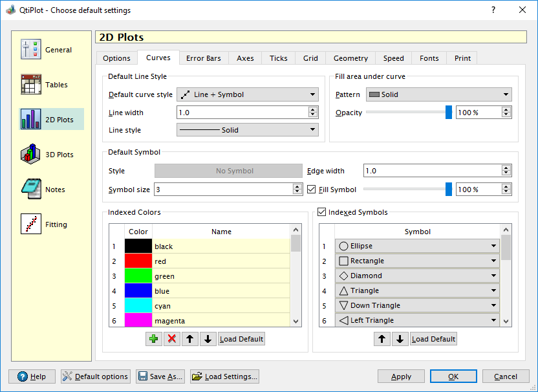Switch to the Error Bars tab
Screen dimensions: 538x392
pyautogui.click(x=203, y=58)
